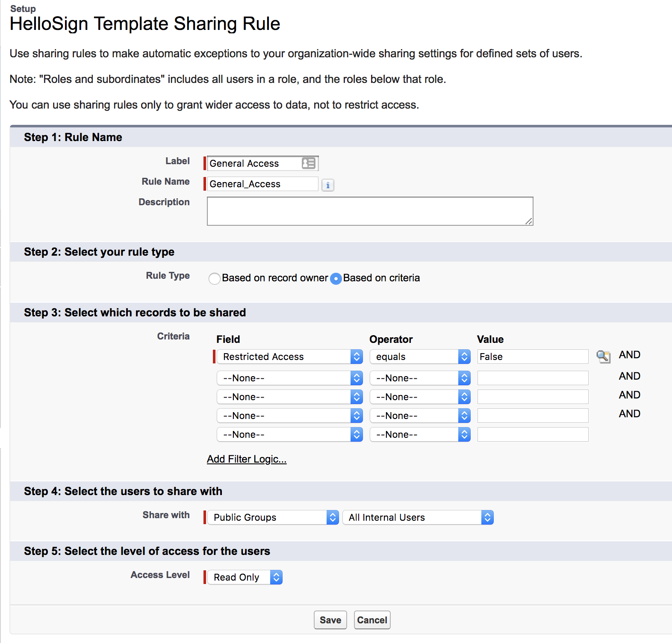Click the Save button
672x643 pixels.
click(330, 620)
